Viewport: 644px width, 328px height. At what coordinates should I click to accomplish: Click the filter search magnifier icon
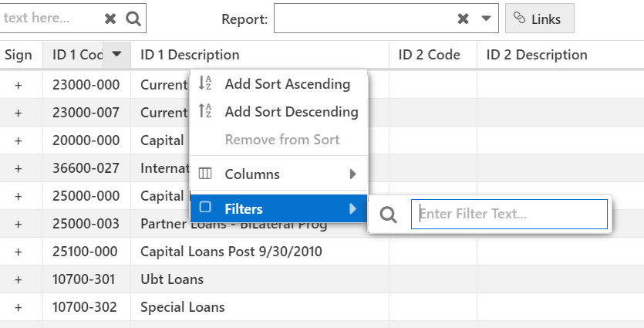388,215
